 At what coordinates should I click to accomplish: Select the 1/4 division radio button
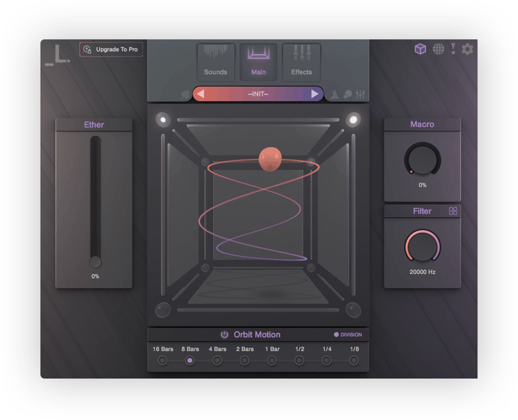(326, 361)
